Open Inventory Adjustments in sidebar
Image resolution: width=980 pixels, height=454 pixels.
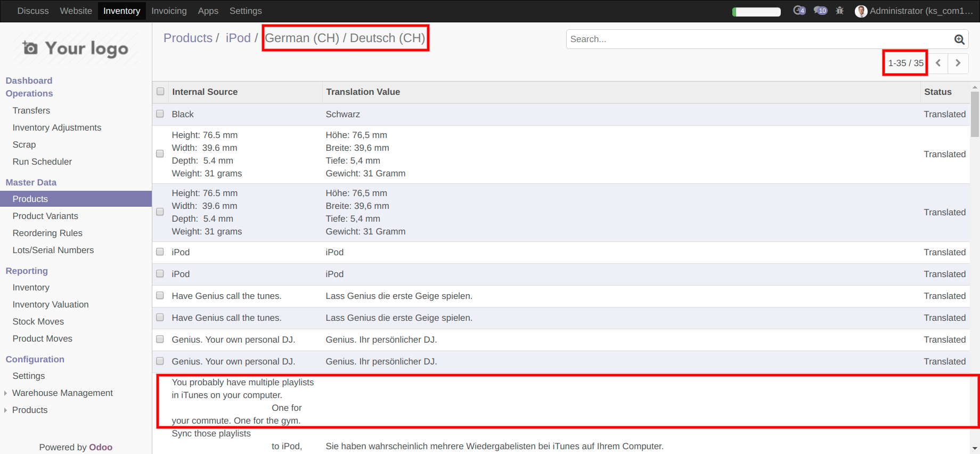click(57, 127)
